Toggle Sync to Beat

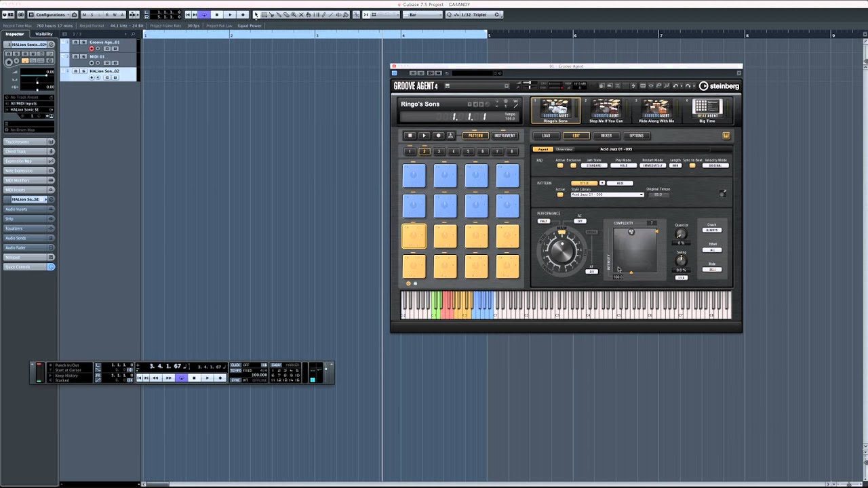(692, 165)
